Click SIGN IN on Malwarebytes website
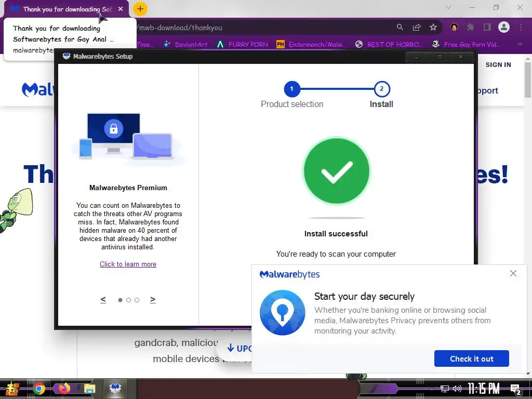 point(498,65)
